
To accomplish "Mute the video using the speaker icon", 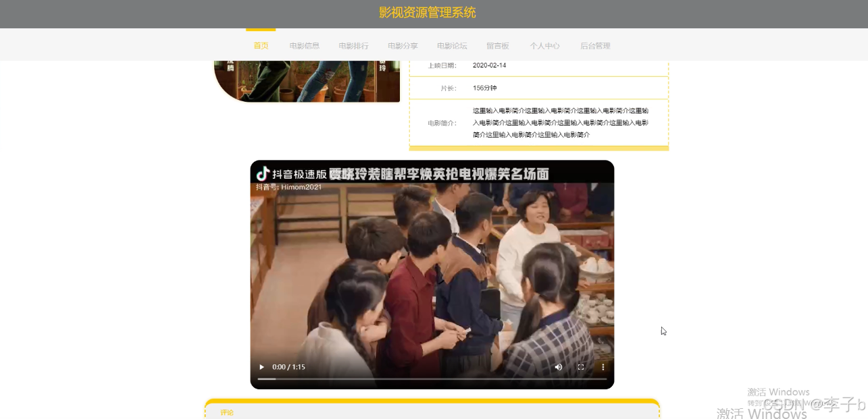I will [559, 367].
